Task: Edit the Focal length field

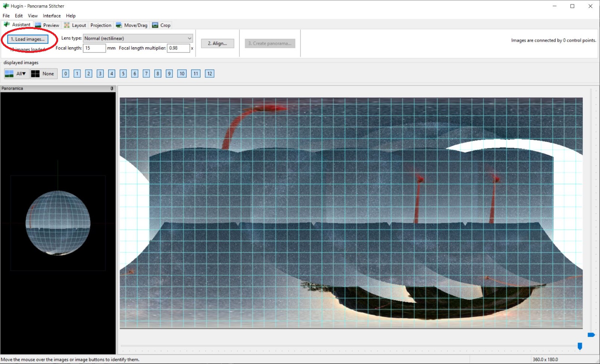Action: [x=94, y=48]
